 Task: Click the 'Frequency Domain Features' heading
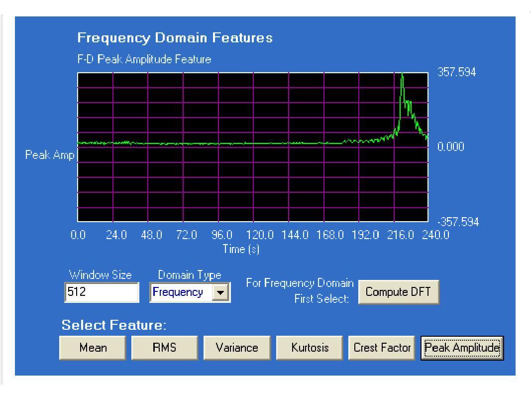point(175,38)
